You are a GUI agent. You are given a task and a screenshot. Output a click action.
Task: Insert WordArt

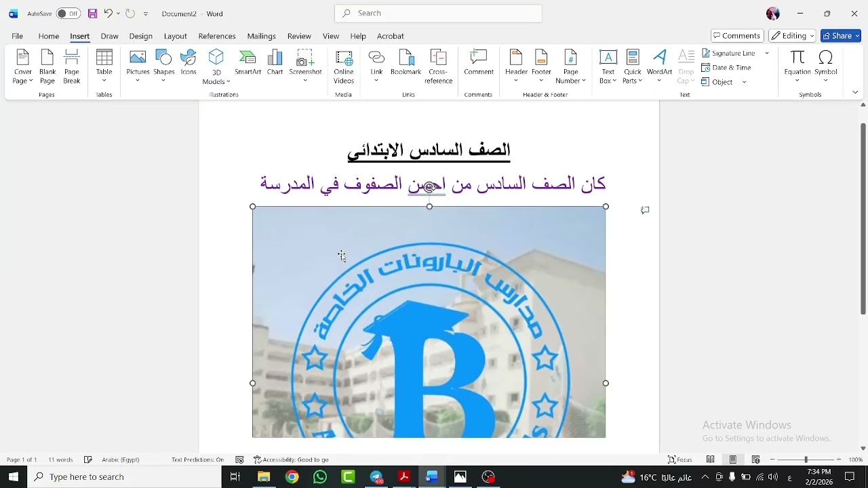(x=659, y=66)
